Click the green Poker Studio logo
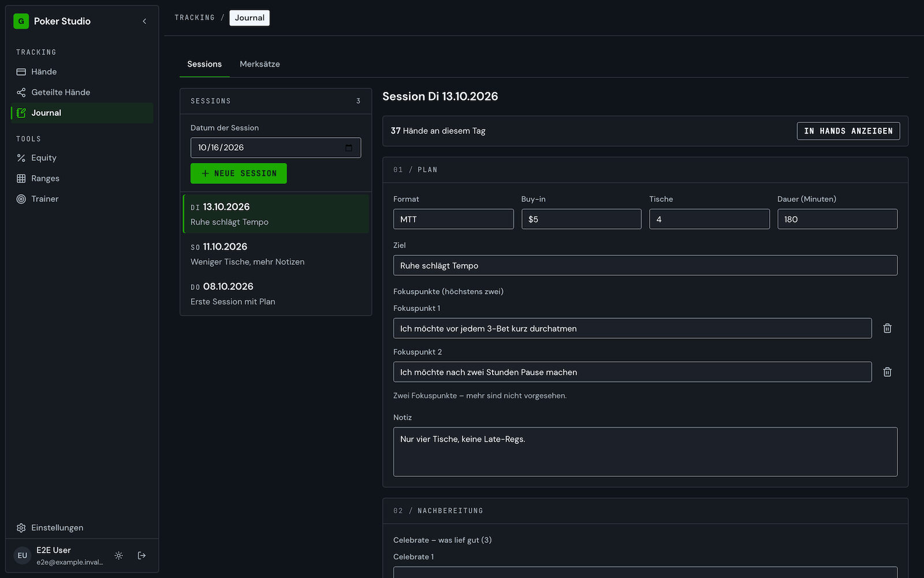 [21, 21]
